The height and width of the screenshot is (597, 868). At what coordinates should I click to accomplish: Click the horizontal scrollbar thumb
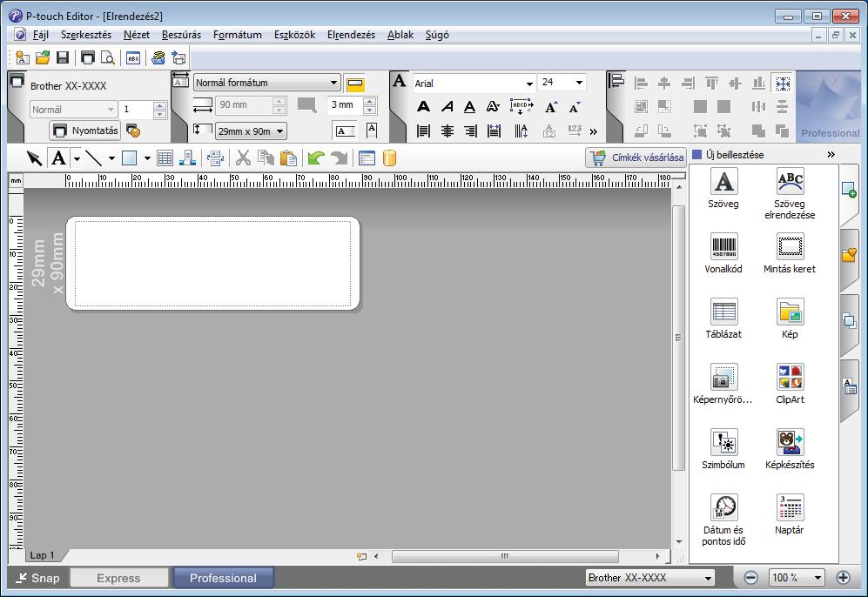(x=505, y=556)
